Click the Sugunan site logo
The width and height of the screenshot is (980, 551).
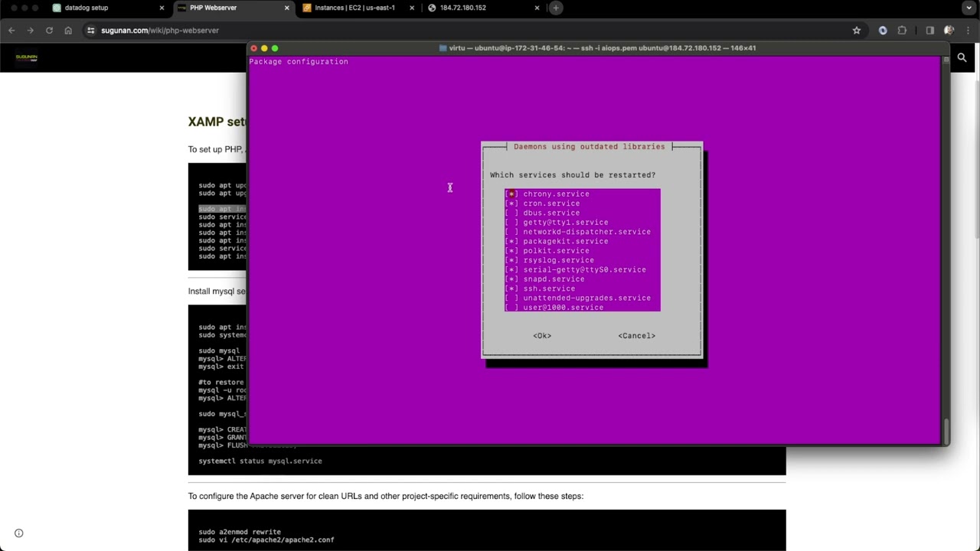(27, 57)
